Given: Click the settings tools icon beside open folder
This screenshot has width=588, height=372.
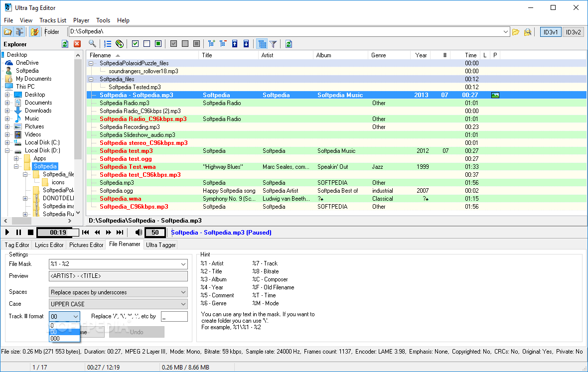Looking at the screenshot, I should coord(19,32).
